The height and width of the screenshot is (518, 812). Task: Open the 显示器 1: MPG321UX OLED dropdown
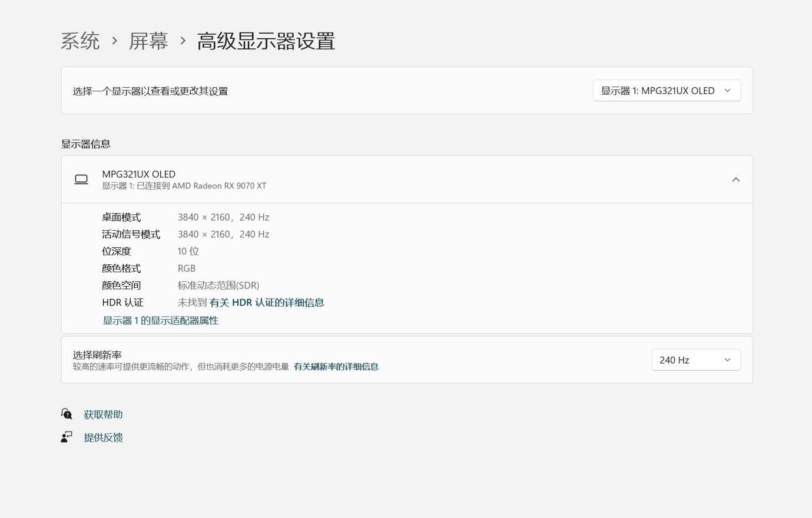[667, 91]
